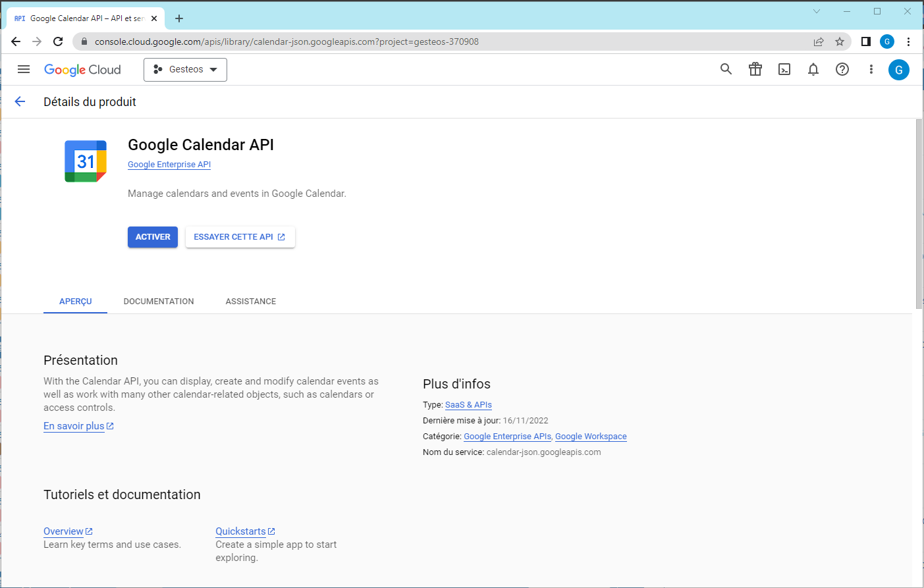The image size is (924, 588).
Task: Activate Cloud Shell terminal icon
Action: 784,69
